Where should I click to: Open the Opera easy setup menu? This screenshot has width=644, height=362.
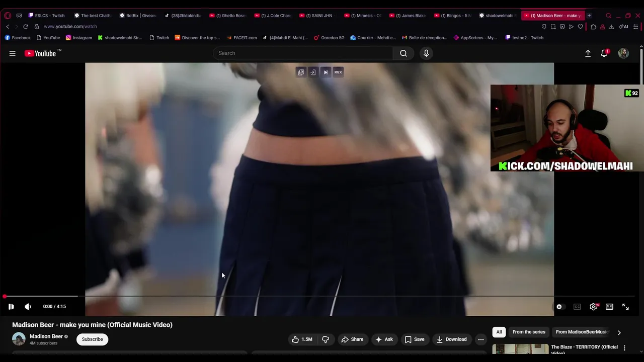636,27
